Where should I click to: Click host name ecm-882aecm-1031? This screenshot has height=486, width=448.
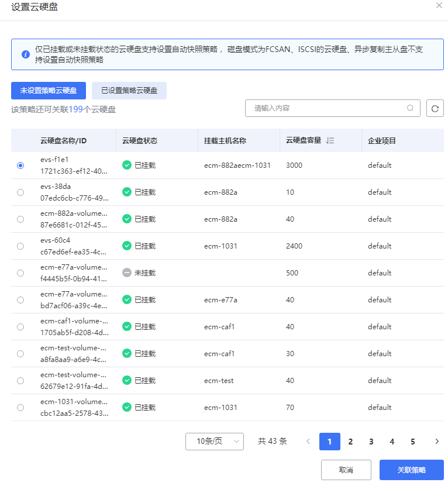[237, 165]
